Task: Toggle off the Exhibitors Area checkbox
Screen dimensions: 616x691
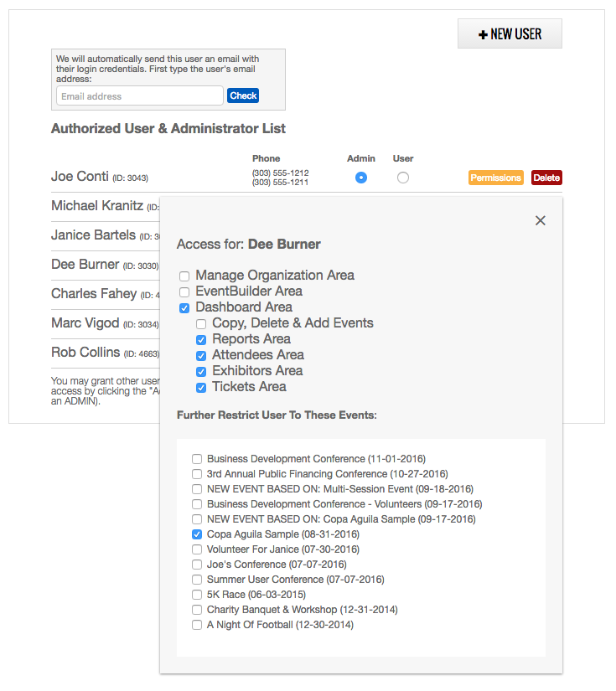Action: [x=201, y=371]
